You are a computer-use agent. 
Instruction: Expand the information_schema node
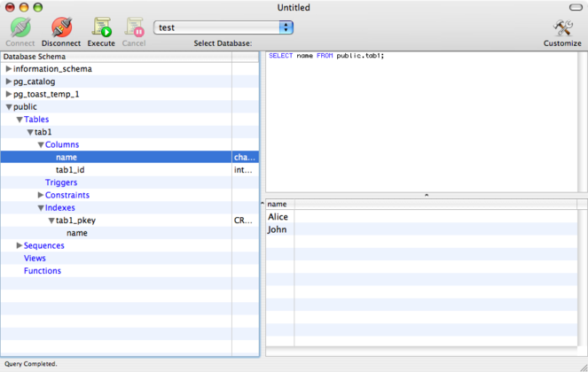click(x=9, y=69)
